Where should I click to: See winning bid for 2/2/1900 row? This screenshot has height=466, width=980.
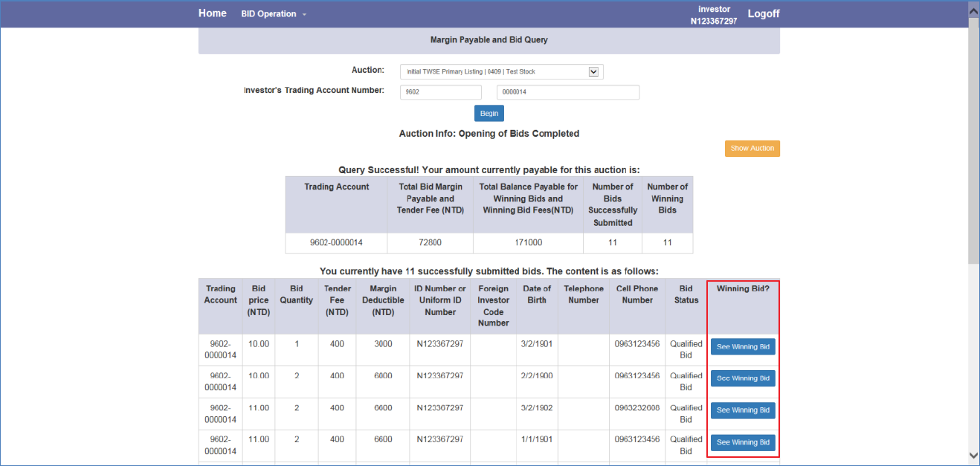[743, 378]
